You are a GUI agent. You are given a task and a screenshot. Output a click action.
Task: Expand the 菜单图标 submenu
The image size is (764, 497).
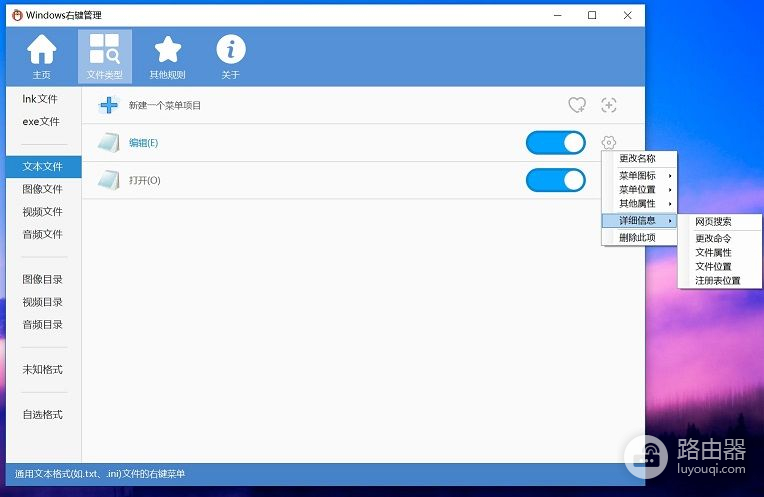640,175
